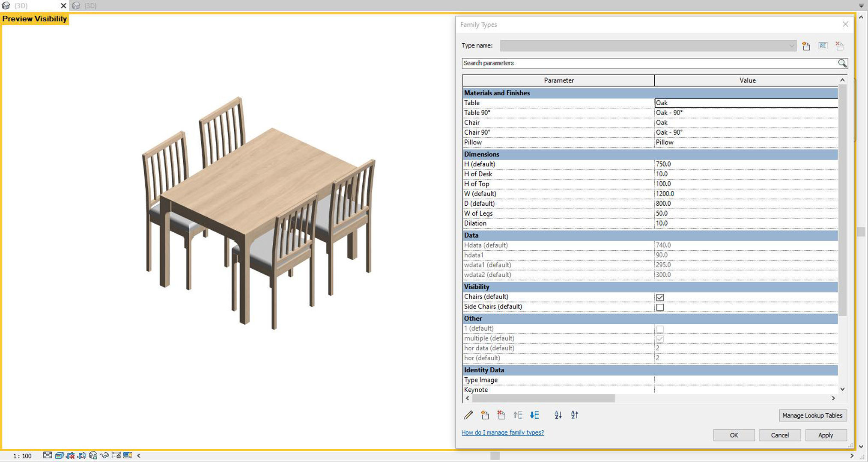The height and width of the screenshot is (462, 868).
Task: Collapse the status bar panel chevron
Action: coord(138,456)
